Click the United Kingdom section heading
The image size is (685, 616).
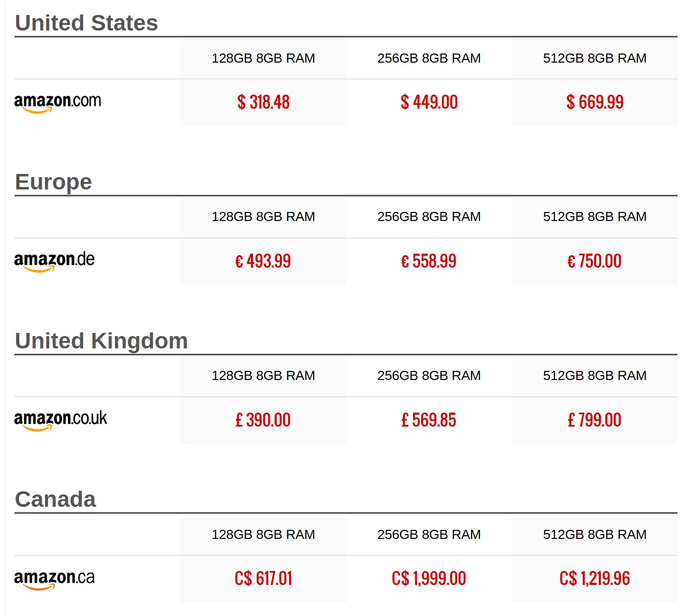(x=102, y=341)
